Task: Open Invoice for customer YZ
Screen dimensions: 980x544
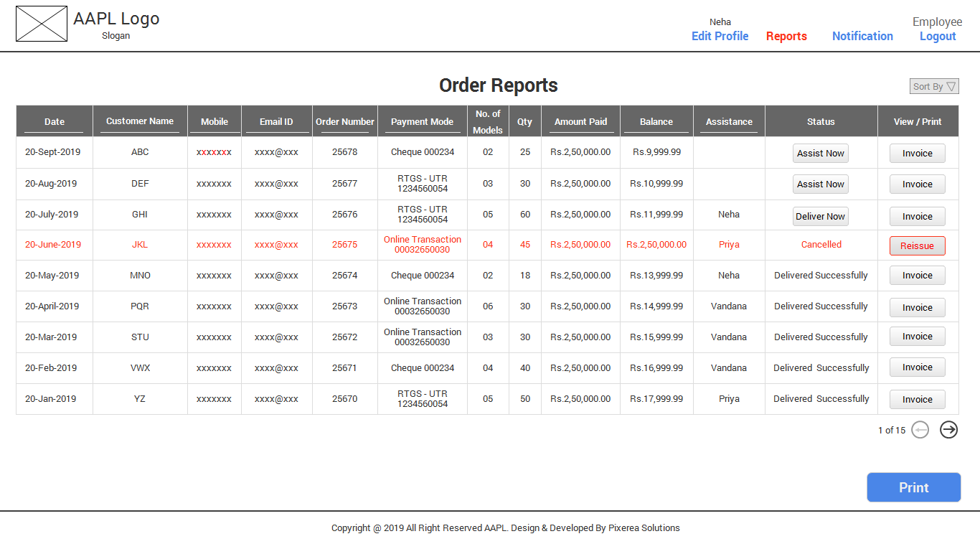Action: (918, 399)
